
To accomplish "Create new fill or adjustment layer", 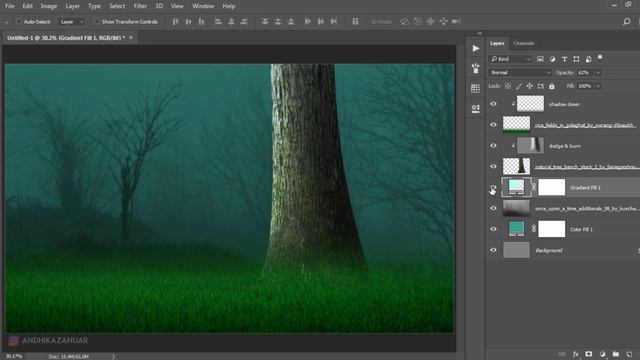I will (x=602, y=354).
